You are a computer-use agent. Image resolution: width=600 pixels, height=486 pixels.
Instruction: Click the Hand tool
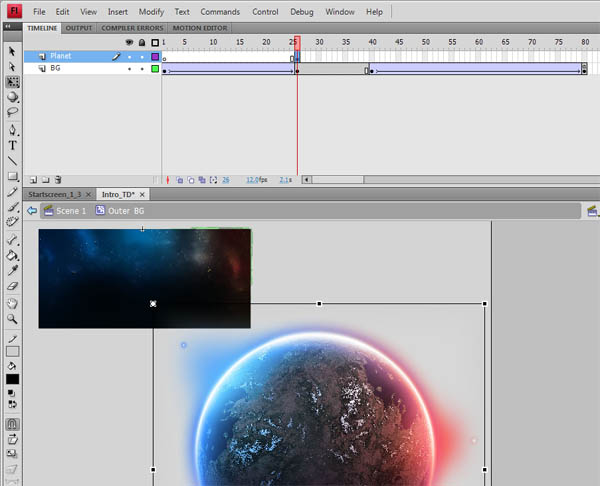[12, 302]
